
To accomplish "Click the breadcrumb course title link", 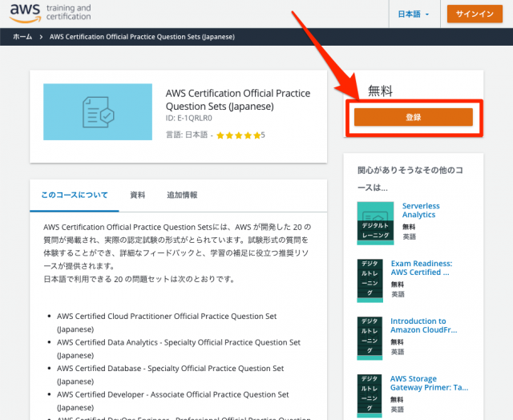I will click(x=142, y=37).
